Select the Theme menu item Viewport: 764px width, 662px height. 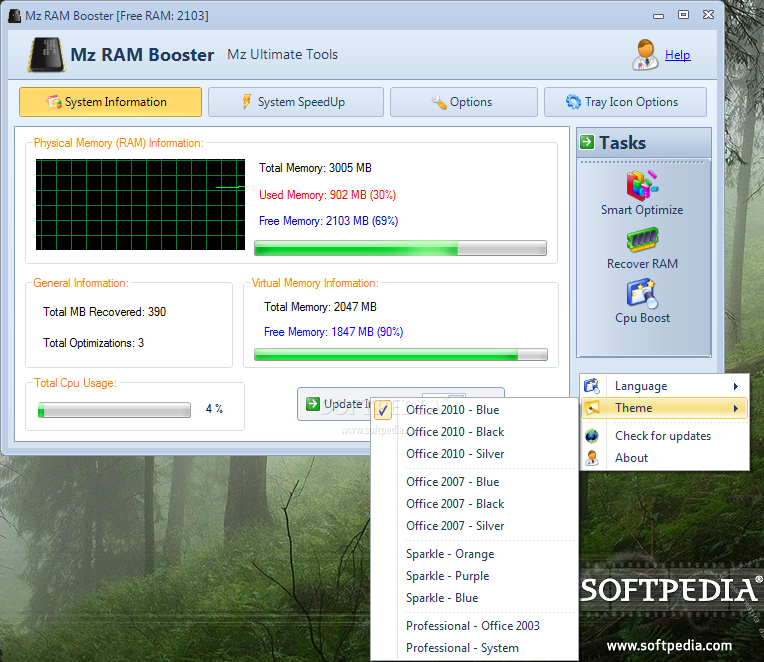(x=665, y=408)
